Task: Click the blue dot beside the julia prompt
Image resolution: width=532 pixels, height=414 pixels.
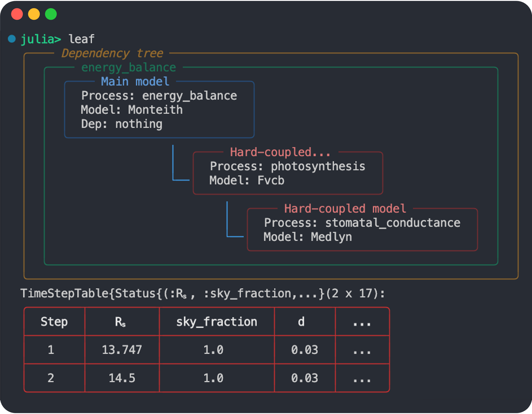Action: 12,39
